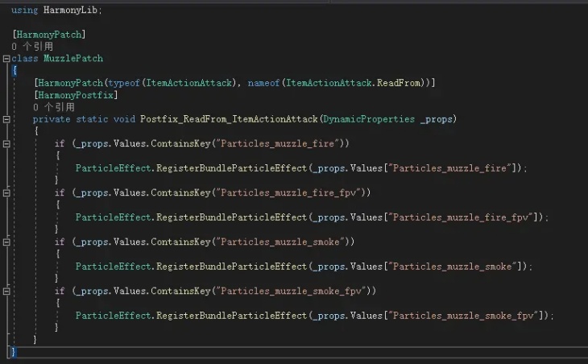Collapse the Particles_muzzle_fire if block
Screen dimensions: 588x364
[6, 143]
